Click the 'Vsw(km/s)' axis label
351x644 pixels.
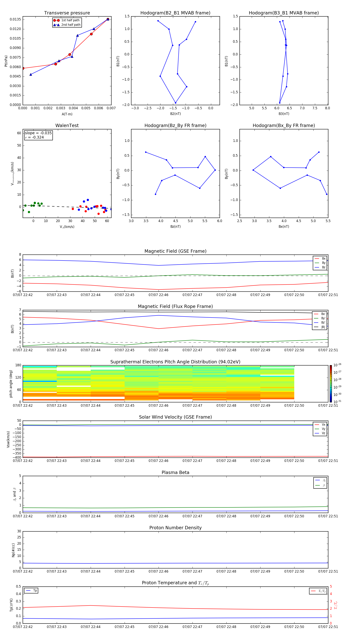(8, 439)
